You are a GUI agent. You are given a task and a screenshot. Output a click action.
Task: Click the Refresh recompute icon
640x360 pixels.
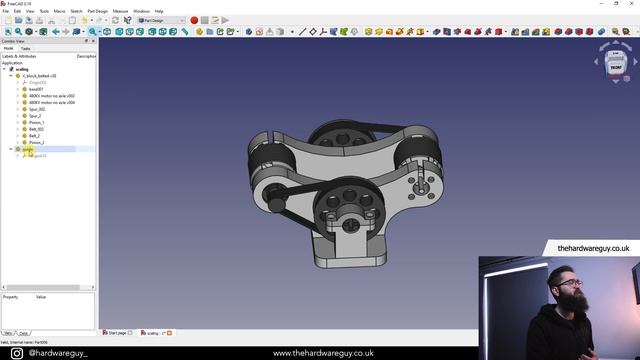[116, 20]
